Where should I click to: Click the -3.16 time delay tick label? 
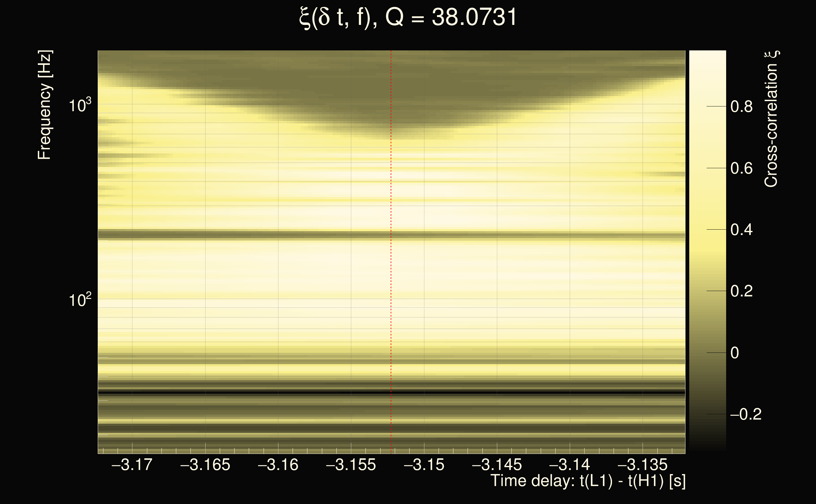(x=278, y=465)
